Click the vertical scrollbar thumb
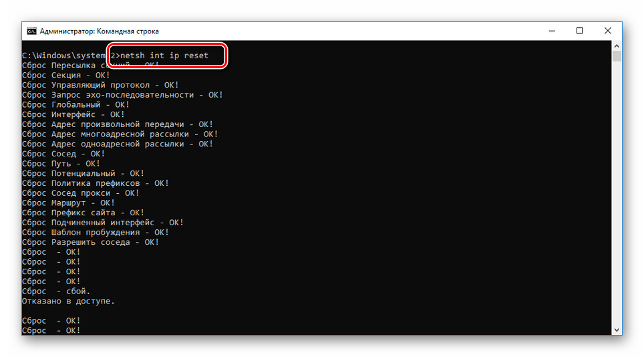The width and height of the screenshot is (644, 357). pyautogui.click(x=617, y=56)
